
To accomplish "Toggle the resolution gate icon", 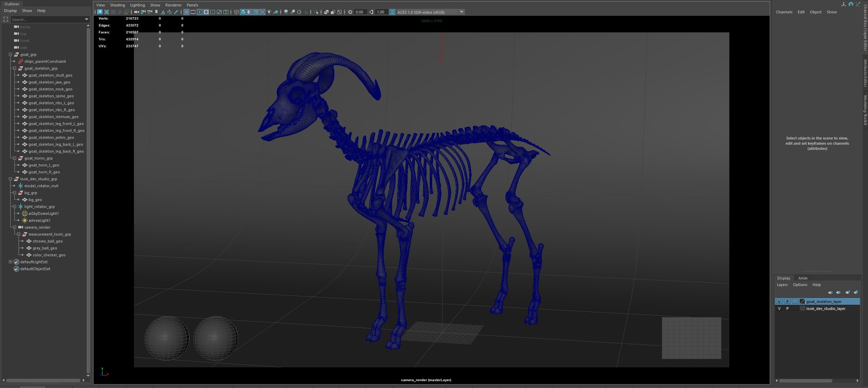I will point(199,12).
